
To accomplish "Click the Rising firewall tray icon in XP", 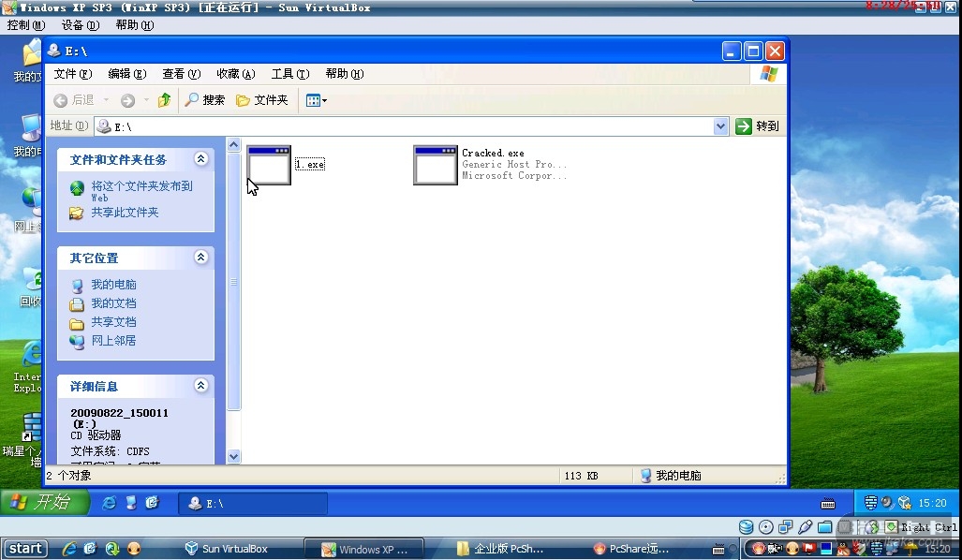I will coord(870,503).
